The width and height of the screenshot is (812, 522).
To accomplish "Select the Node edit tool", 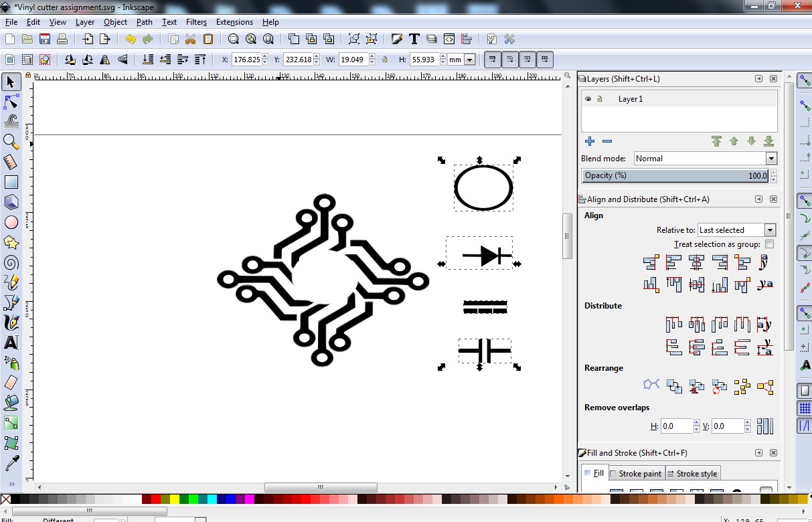I will (11, 102).
